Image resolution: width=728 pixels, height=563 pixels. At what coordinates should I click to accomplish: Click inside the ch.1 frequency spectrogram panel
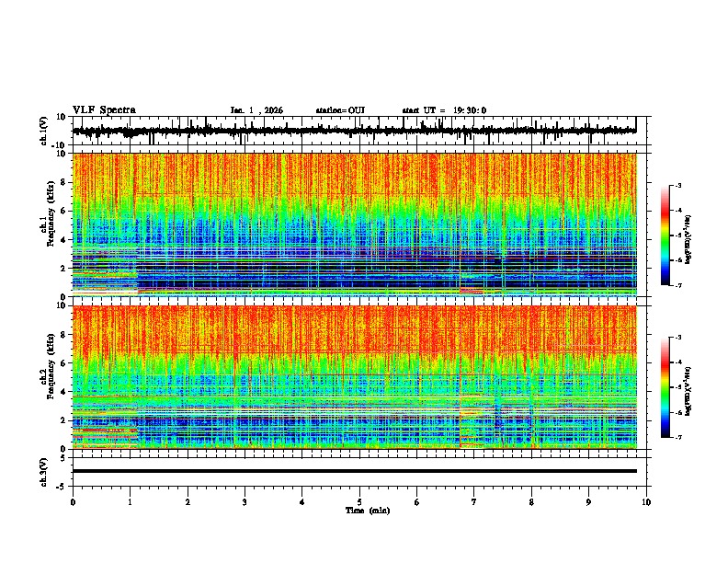click(354, 224)
